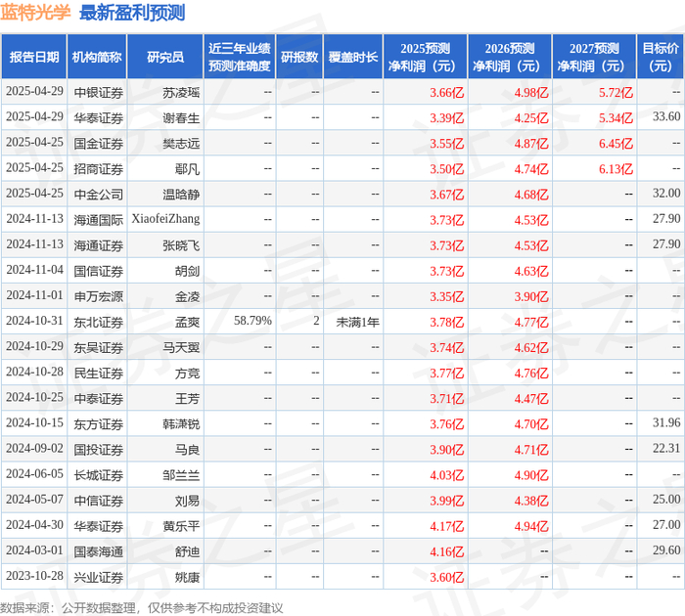Click the 报告日期 column header
The width and height of the screenshot is (685, 616).
pos(34,57)
